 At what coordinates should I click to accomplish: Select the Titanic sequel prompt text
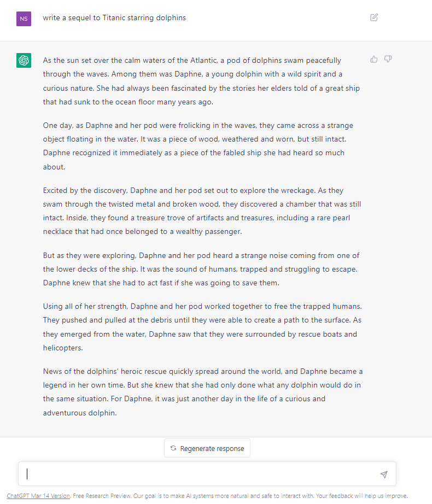(114, 17)
